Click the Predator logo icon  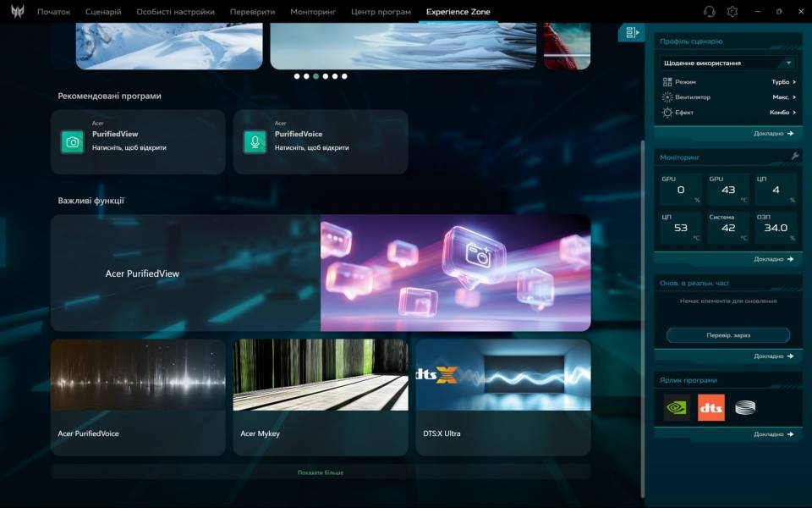click(18, 11)
